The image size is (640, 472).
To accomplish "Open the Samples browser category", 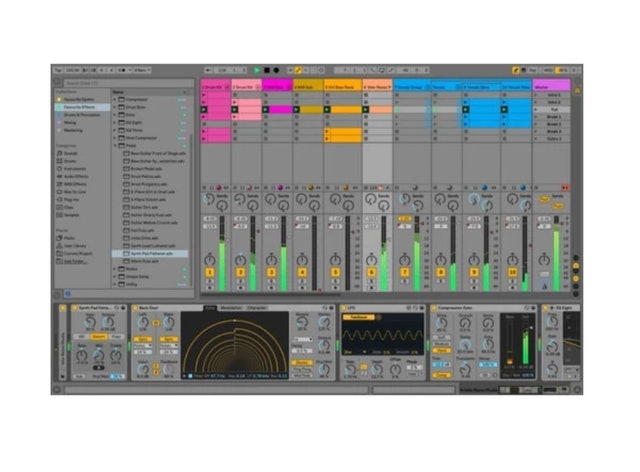I will 71,215.
